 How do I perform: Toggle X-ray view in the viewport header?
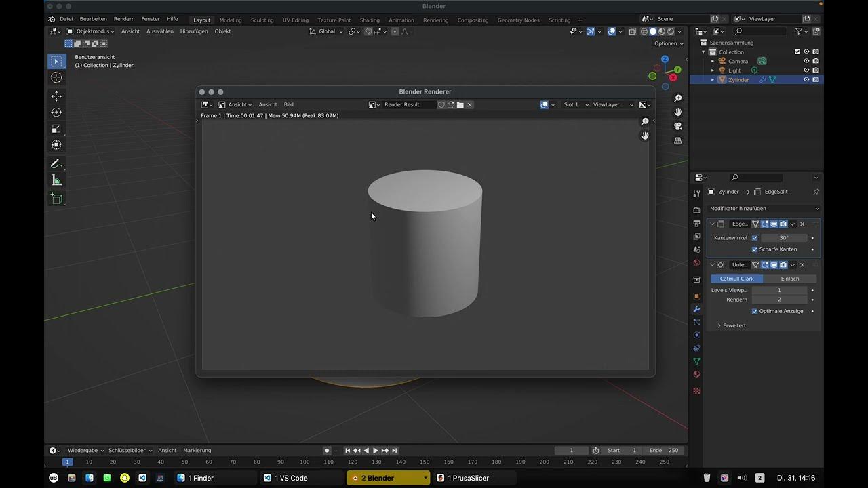coord(632,31)
